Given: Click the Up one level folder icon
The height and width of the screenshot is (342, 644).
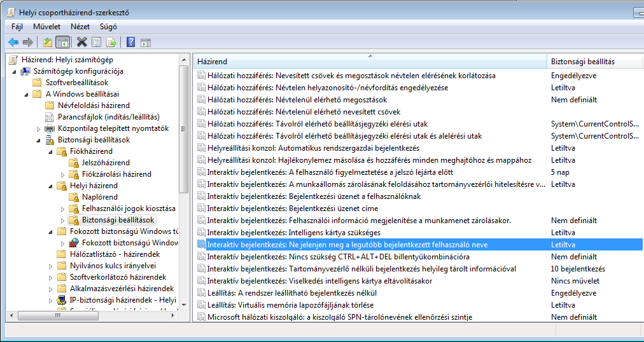Looking at the screenshot, I should coord(48,42).
